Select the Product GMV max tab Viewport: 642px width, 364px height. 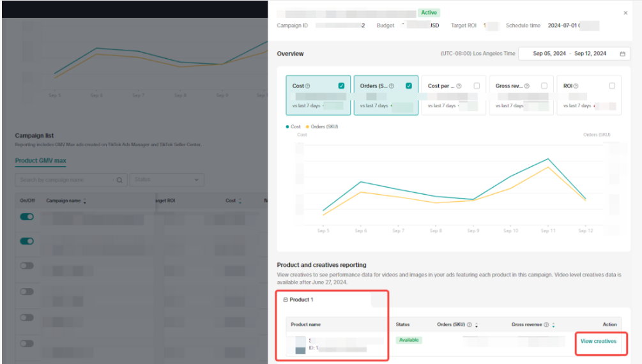coord(40,160)
